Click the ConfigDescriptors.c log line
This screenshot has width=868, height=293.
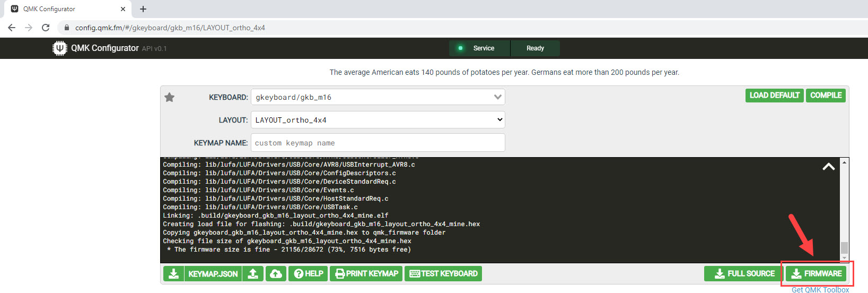(x=279, y=173)
